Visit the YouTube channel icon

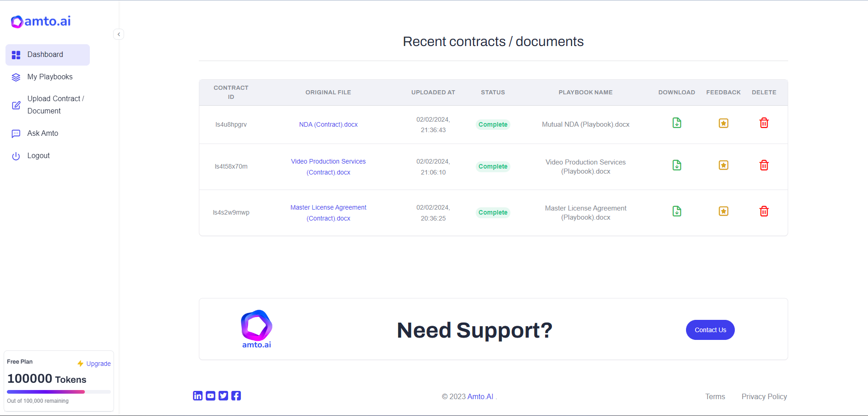pyautogui.click(x=210, y=395)
